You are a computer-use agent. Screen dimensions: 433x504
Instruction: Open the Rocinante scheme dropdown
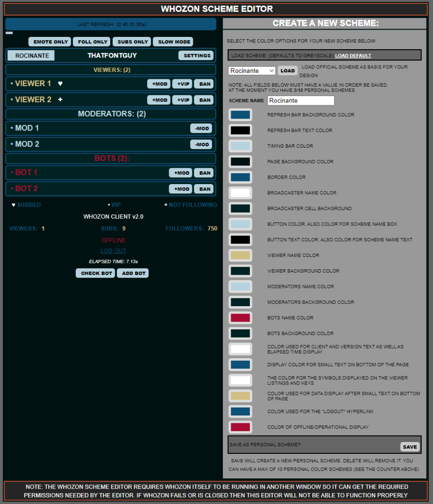252,71
